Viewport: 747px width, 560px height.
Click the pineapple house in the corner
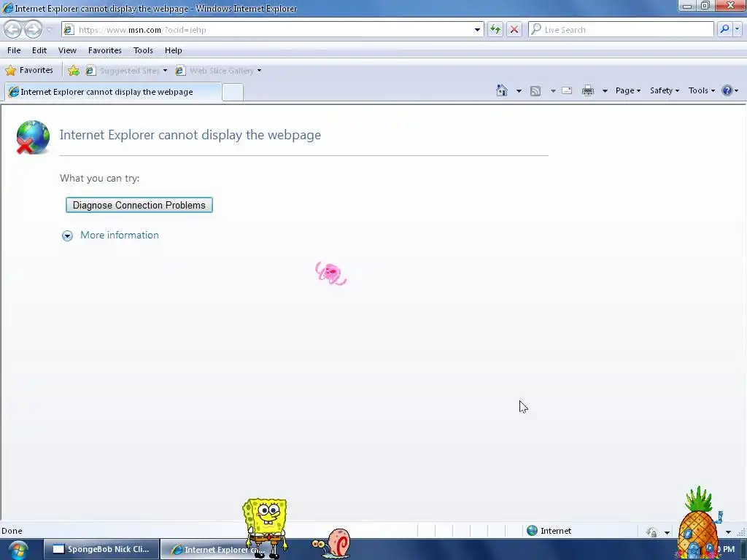pyautogui.click(x=698, y=524)
